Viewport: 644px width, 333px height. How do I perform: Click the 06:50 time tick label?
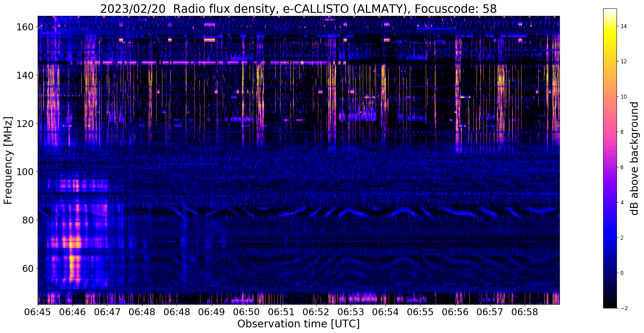[247, 312]
